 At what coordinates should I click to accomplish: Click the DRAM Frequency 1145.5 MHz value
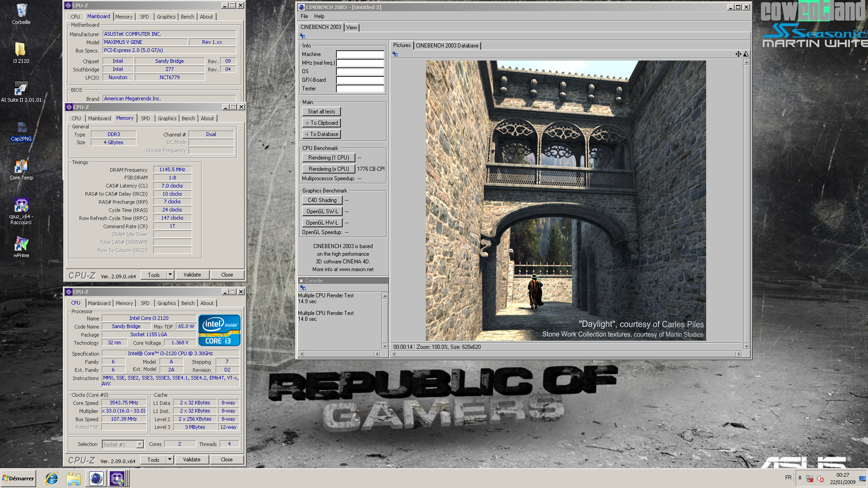pyautogui.click(x=172, y=169)
